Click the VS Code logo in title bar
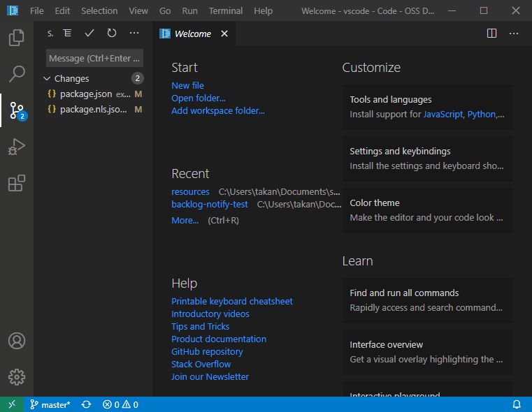The height and width of the screenshot is (412, 532). [x=13, y=11]
